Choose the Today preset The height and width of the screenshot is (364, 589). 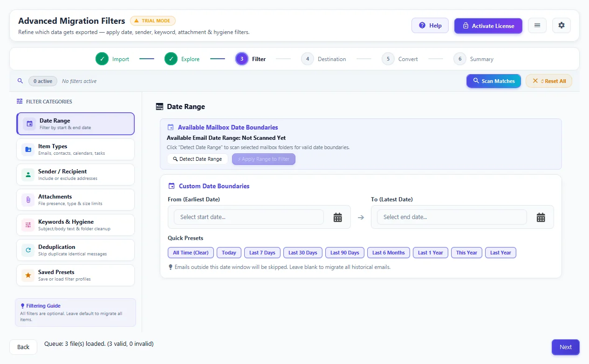229,253
